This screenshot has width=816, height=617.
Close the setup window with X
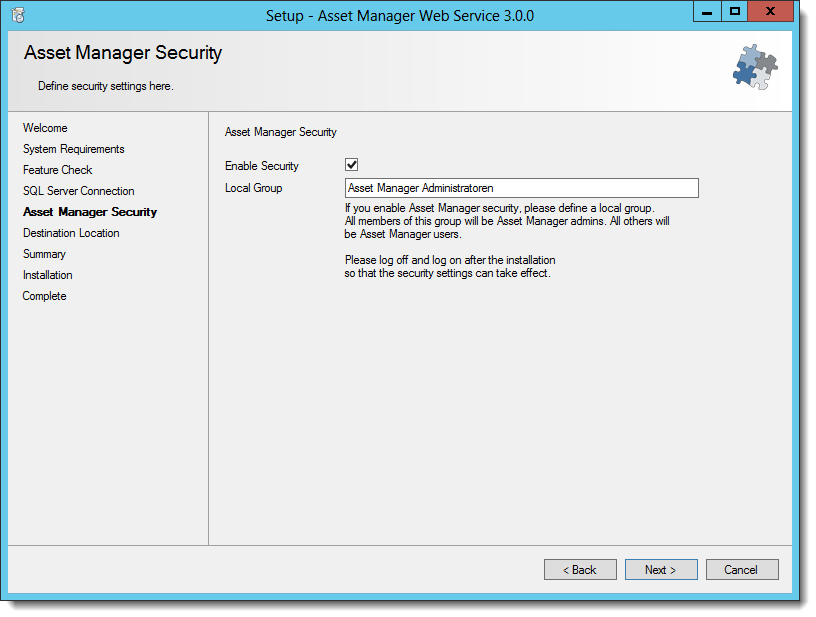[x=770, y=11]
